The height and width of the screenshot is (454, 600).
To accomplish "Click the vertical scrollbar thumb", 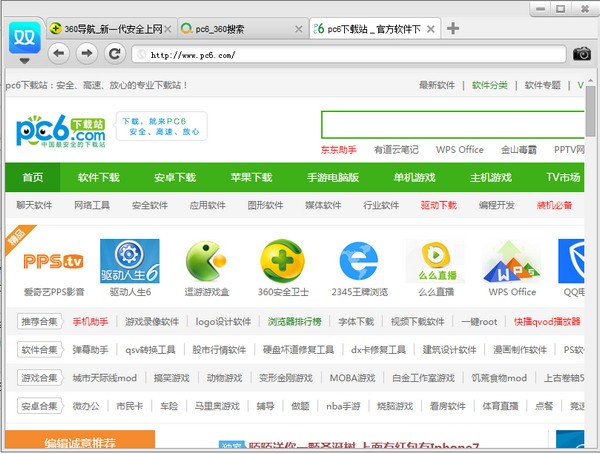I will pos(590,111).
